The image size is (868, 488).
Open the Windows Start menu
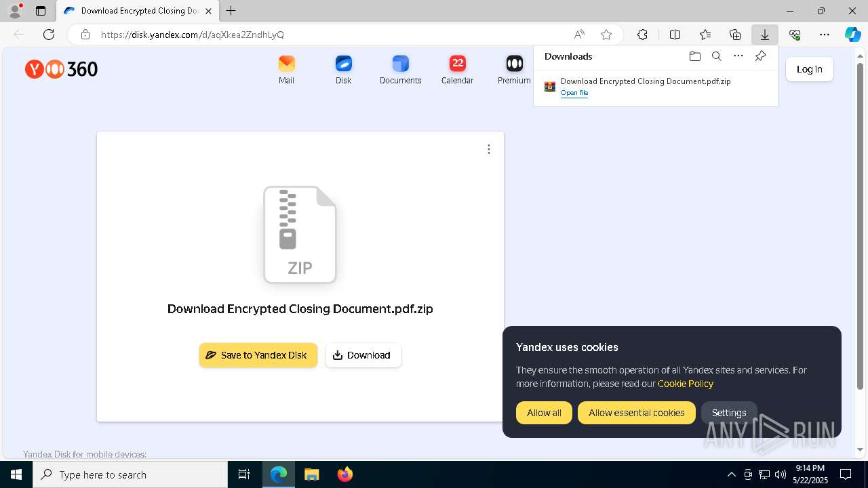(16, 474)
